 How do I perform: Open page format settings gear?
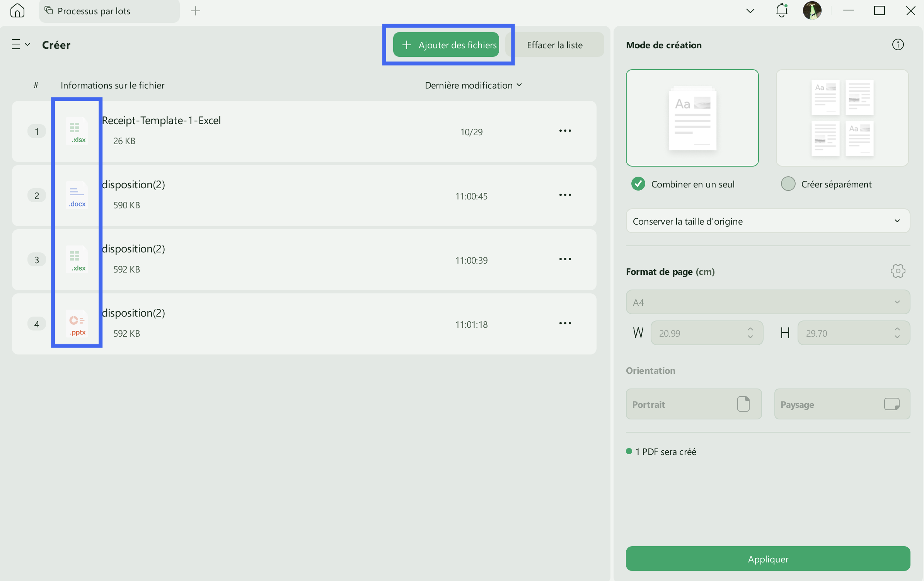point(898,271)
